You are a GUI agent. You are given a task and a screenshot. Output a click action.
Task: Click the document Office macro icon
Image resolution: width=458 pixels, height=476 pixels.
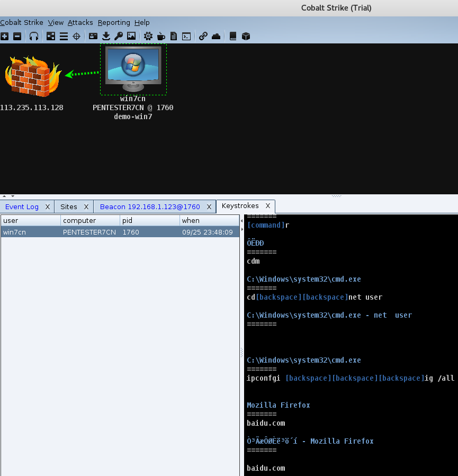pyautogui.click(x=174, y=37)
